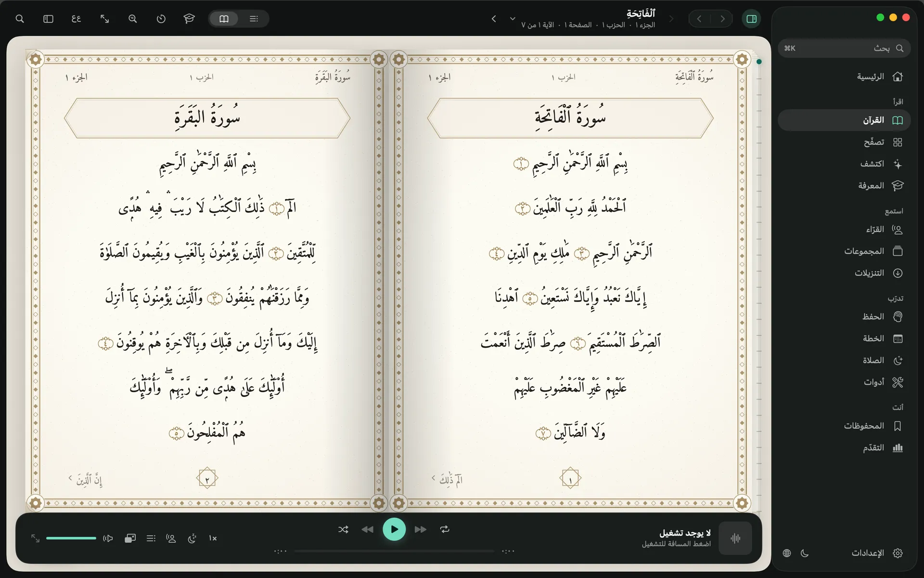The image size is (924, 578).
Task: Toggle repeat playback
Action: (x=445, y=529)
